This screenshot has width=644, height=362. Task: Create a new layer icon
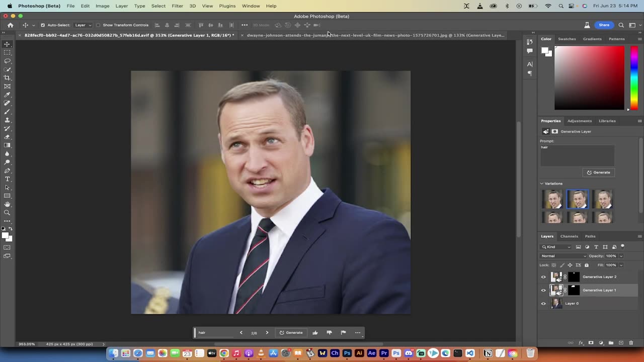tap(621, 343)
